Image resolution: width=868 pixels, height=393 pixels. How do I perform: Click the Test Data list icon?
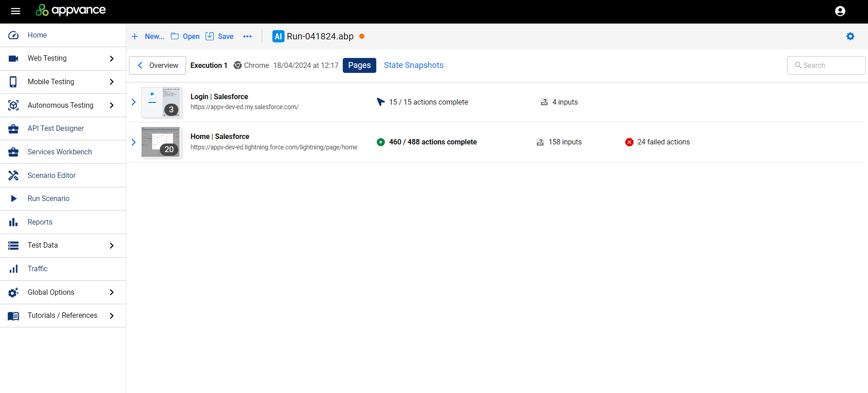point(14,245)
